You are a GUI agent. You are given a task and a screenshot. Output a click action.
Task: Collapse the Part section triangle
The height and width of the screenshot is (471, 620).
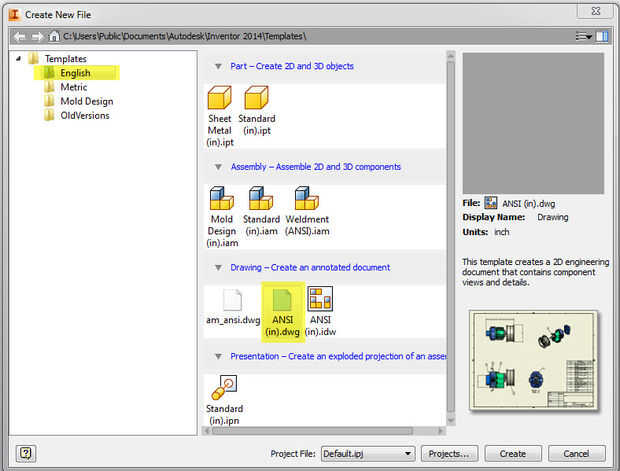point(218,66)
